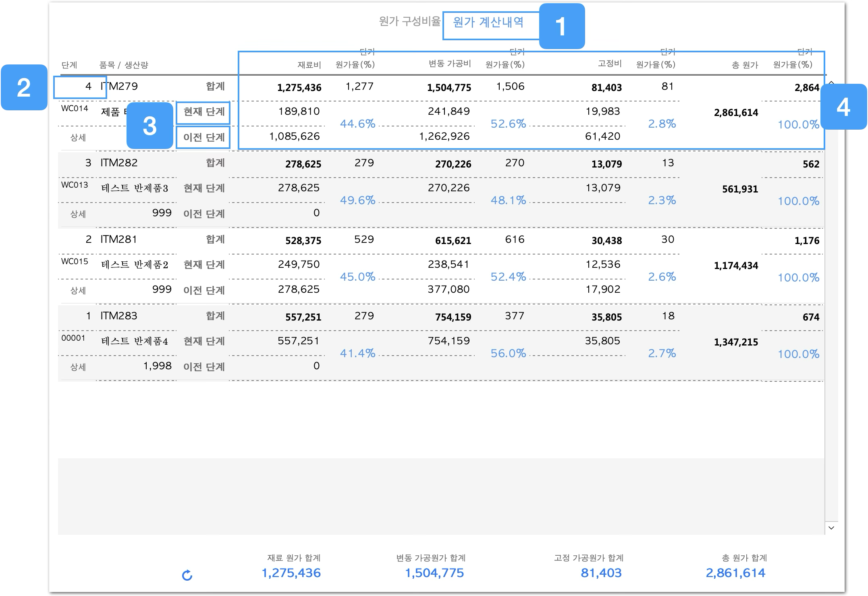Select item row ITM279
Image resolution: width=868 pixels, height=596 pixels.
[x=119, y=86]
